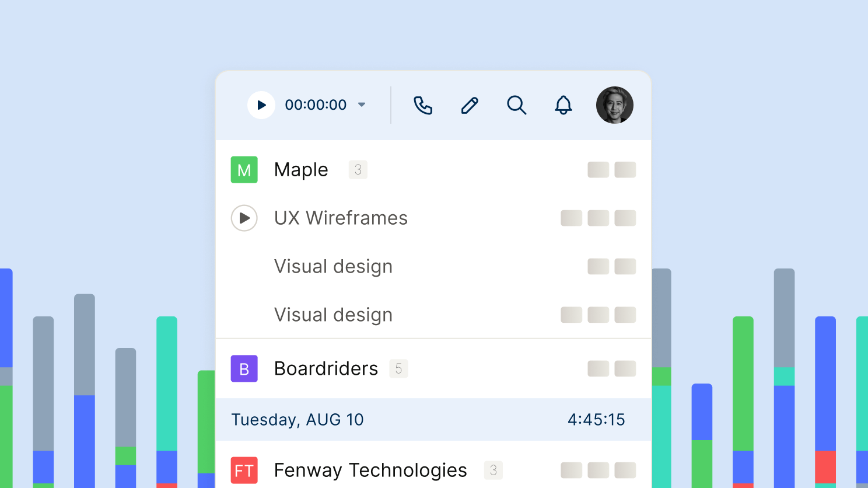The image size is (868, 488).
Task: Open search with the magnifier icon
Action: pyautogui.click(x=516, y=105)
